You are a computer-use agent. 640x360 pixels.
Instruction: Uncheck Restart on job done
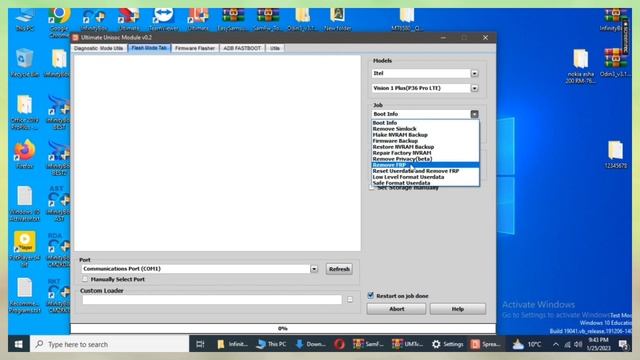371,295
